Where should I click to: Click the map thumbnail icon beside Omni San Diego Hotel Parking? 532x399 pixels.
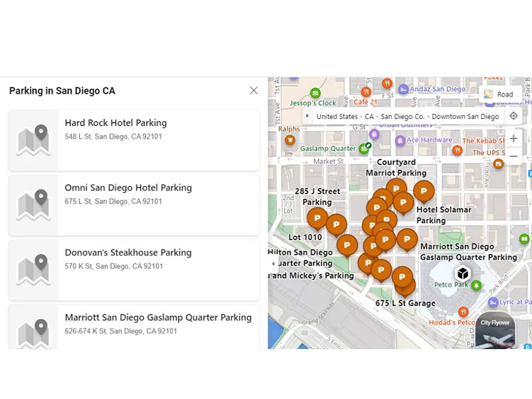tap(33, 205)
